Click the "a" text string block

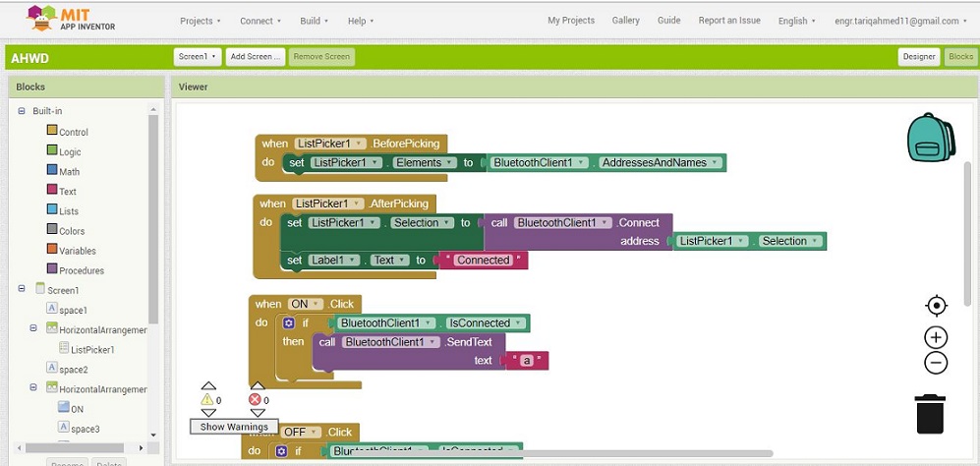coord(527,360)
